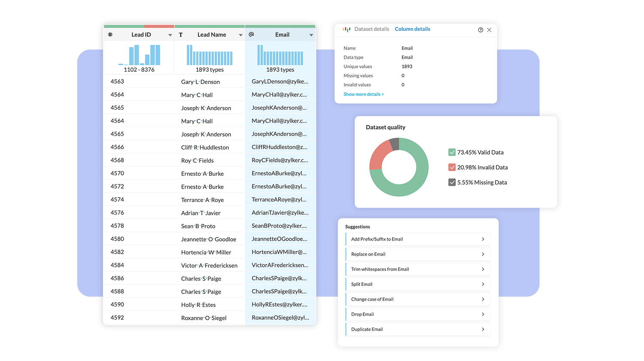The width and height of the screenshot is (644, 361).
Task: Click the @ icon on the Email column header
Action: [251, 34]
